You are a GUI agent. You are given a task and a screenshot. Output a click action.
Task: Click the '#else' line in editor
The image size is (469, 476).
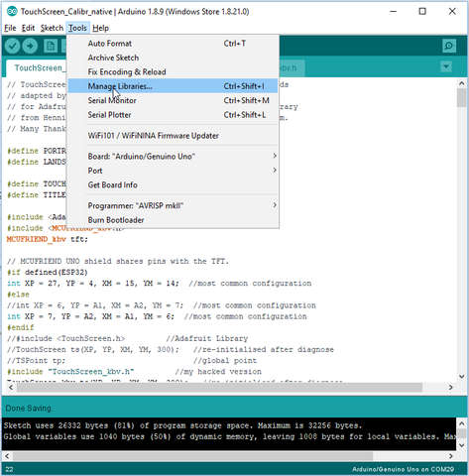coord(18,295)
